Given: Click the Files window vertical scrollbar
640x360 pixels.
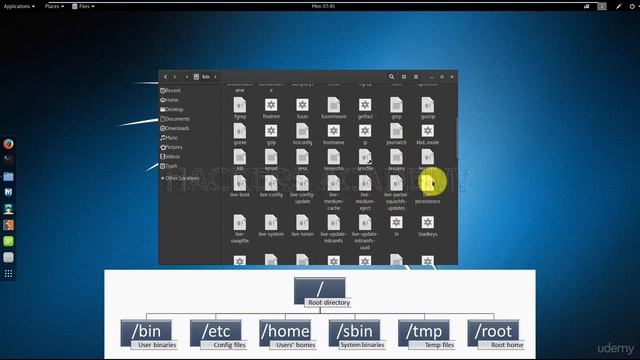Looking at the screenshot, I should (x=456, y=138).
